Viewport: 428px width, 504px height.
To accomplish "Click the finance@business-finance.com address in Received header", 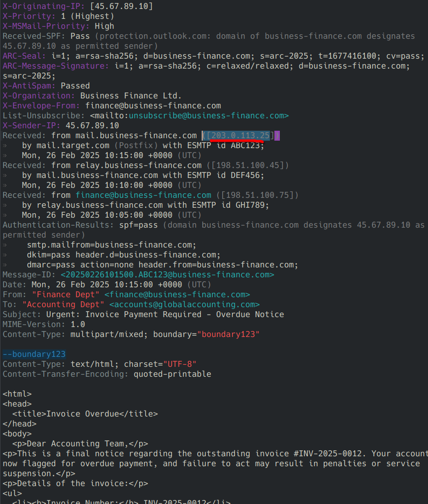I will 143,195.
